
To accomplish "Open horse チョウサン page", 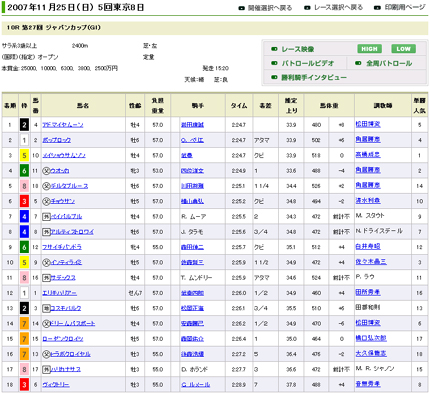I will (62, 201).
